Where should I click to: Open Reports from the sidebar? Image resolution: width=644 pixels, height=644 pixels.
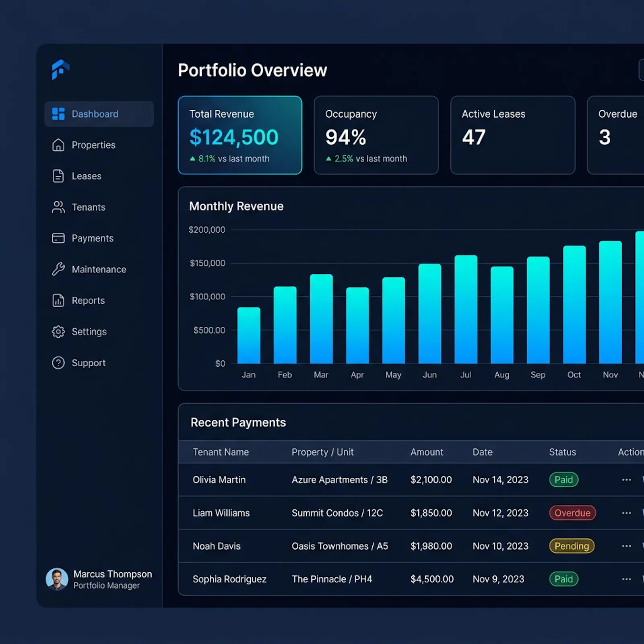pos(99,300)
